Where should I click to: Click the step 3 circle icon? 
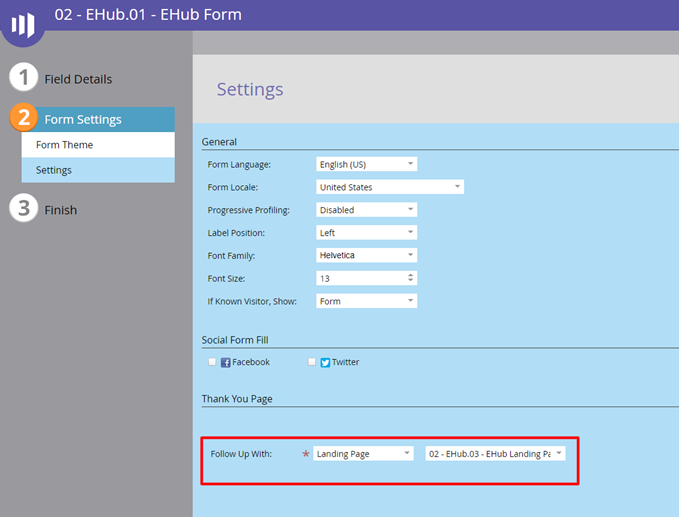(24, 208)
